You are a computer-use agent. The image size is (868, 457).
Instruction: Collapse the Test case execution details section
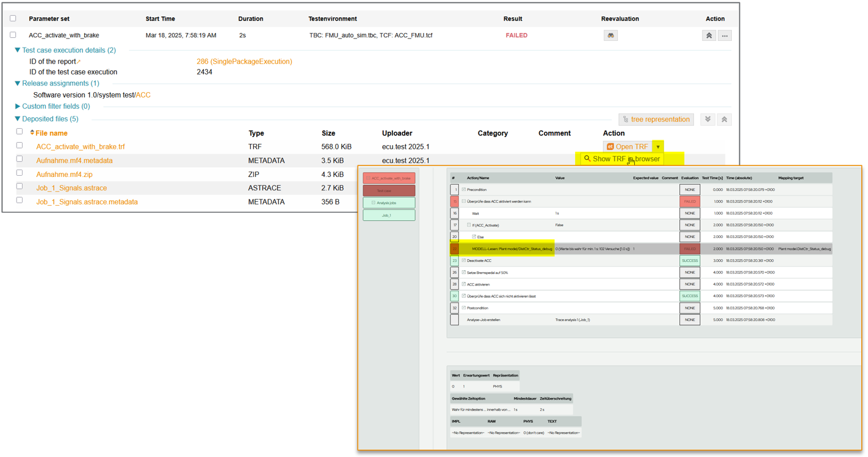coord(18,50)
